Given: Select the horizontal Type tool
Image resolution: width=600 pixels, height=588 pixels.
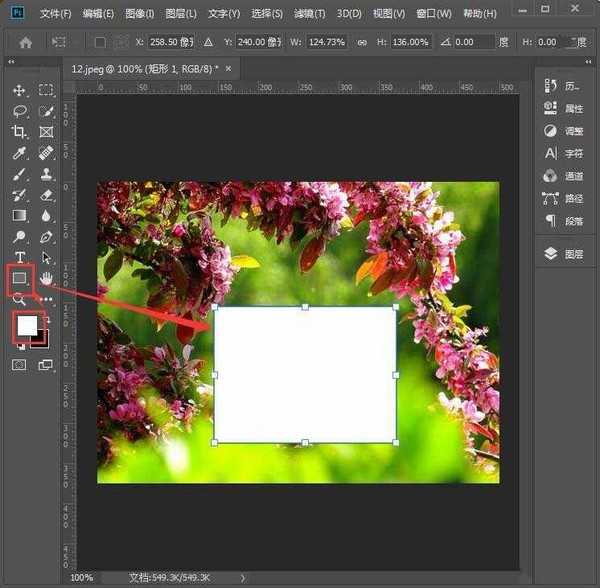Looking at the screenshot, I should point(19,257).
